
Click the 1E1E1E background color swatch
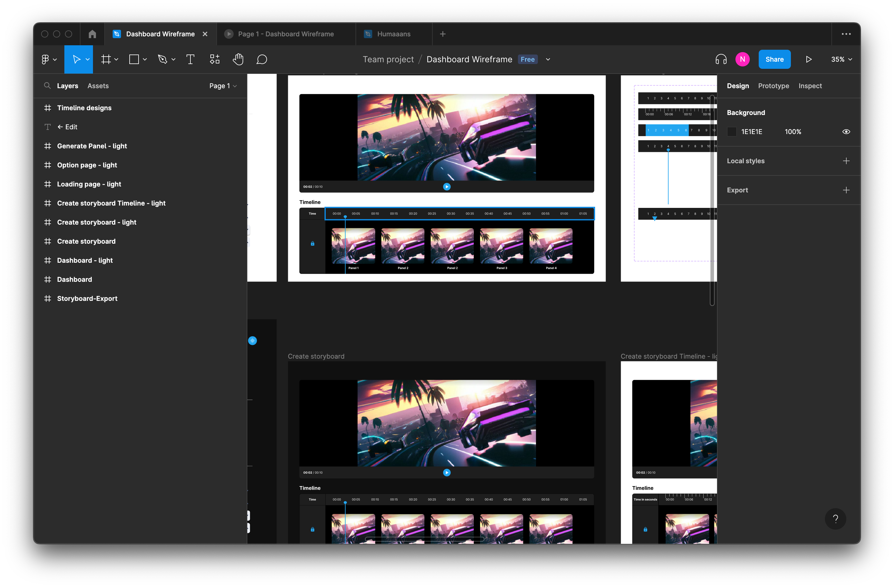click(732, 132)
